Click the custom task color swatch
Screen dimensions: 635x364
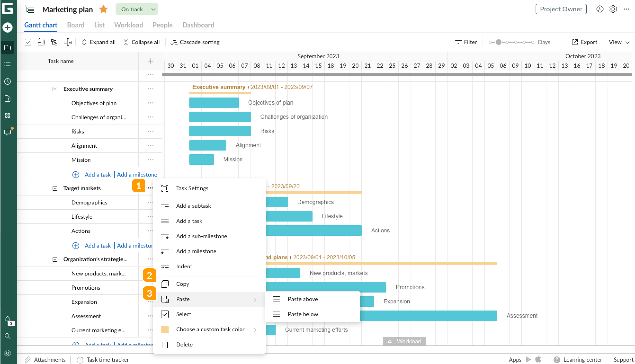tap(165, 329)
